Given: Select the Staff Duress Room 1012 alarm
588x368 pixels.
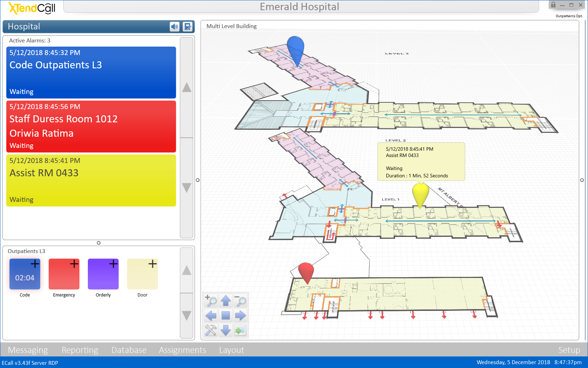Looking at the screenshot, I should coord(91,127).
